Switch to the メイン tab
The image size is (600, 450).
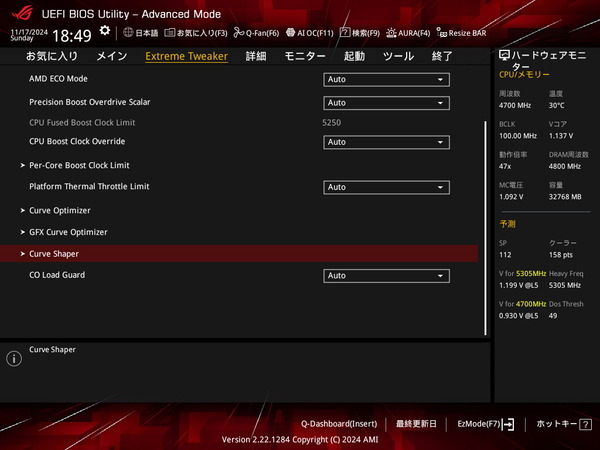[x=112, y=56]
